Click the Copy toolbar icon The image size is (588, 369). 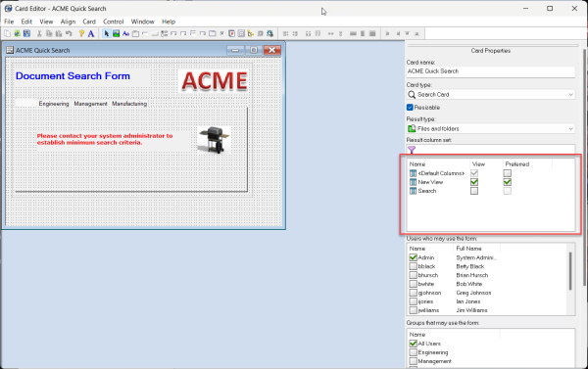click(49, 33)
